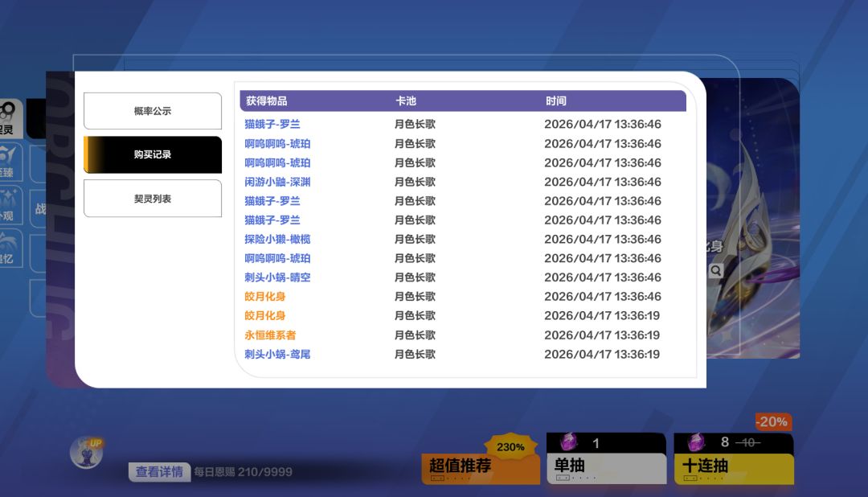The width and height of the screenshot is (868, 497).
Task: Click the 探险小獭-橄榄 item entry
Action: coord(277,240)
